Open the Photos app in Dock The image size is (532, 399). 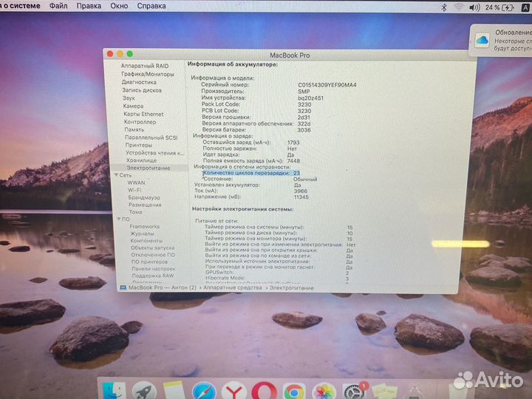pos(324,392)
